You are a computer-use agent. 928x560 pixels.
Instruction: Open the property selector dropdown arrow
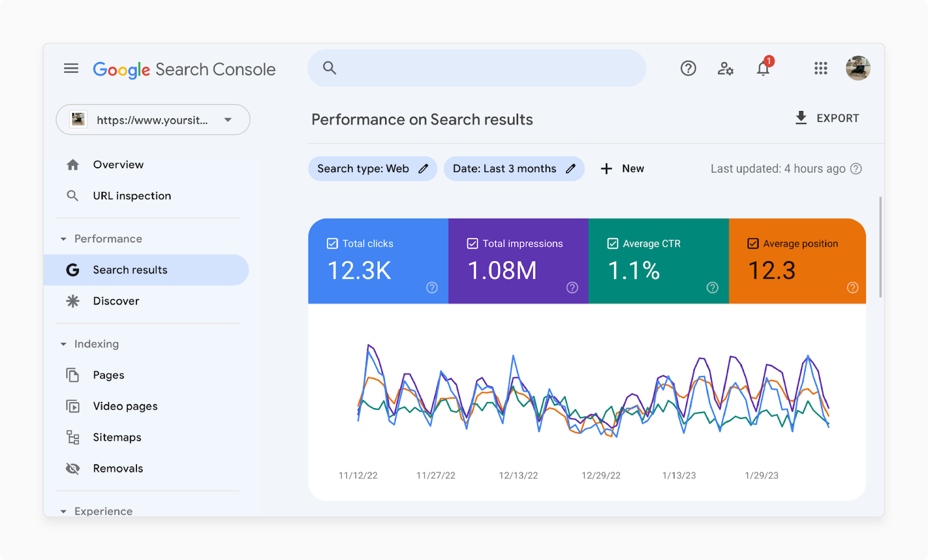tap(228, 120)
